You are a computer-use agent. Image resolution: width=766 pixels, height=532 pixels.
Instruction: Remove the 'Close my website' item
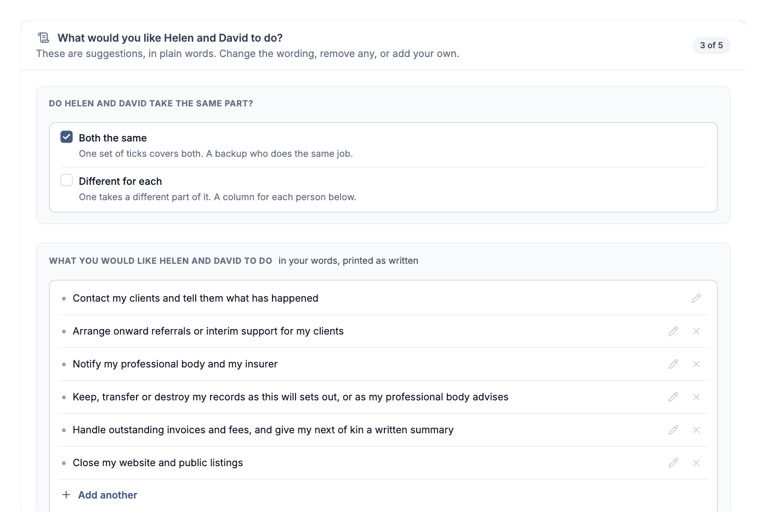pyautogui.click(x=696, y=463)
